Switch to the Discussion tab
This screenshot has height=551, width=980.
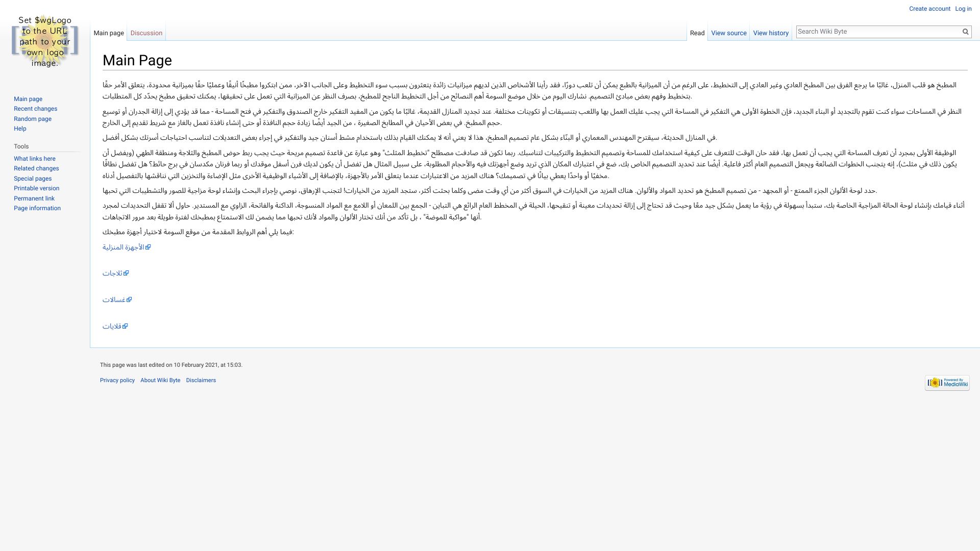(146, 33)
